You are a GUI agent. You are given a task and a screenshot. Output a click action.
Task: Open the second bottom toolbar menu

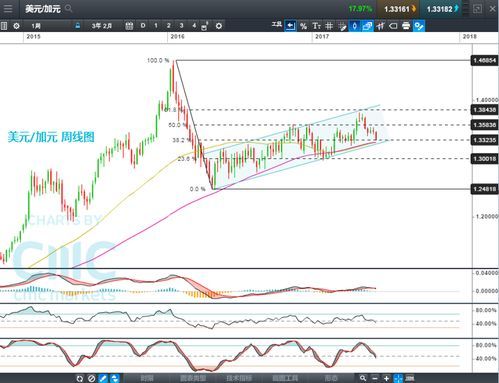point(193,378)
